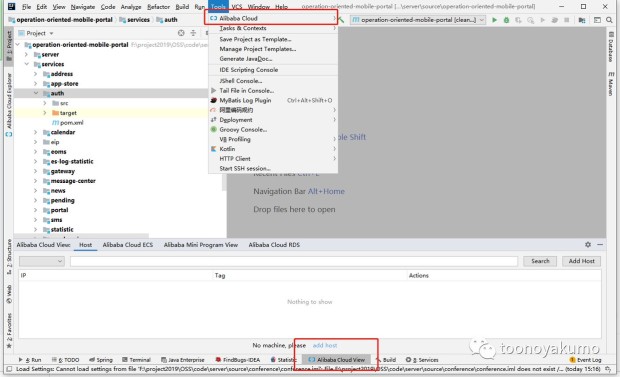Screen dimensions: 620x377
Task: Expand the gateway module node
Action: (x=36, y=171)
